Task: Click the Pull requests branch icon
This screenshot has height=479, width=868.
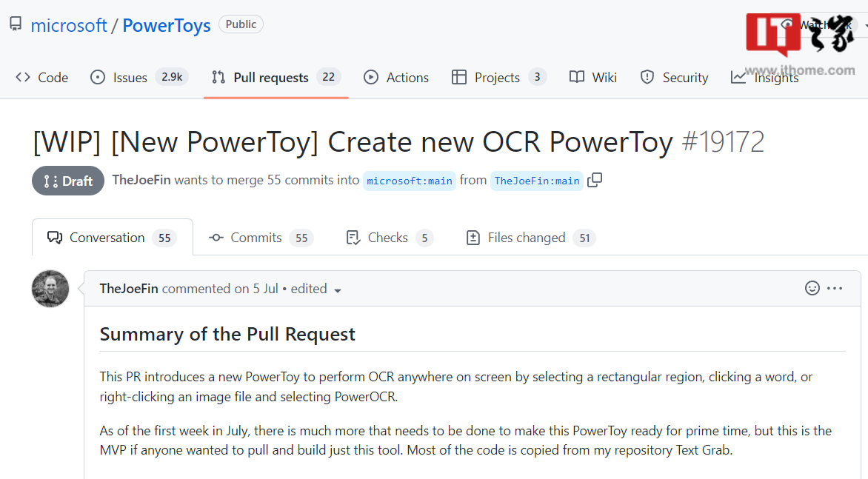Action: pos(218,77)
